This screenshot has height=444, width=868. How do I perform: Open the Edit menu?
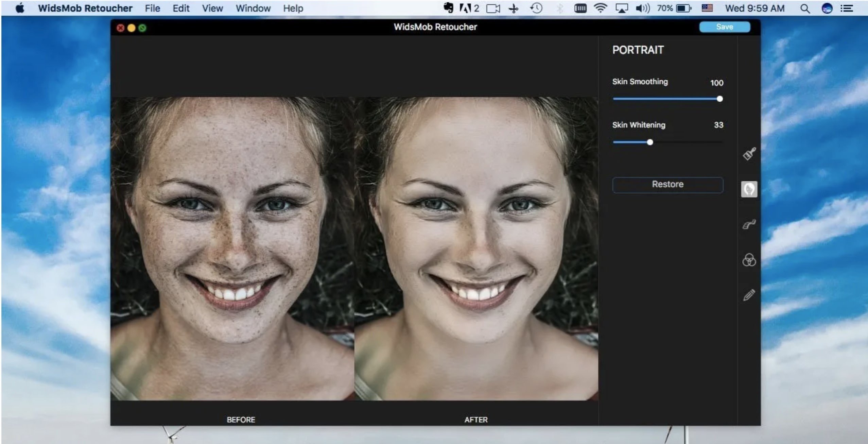click(x=181, y=8)
